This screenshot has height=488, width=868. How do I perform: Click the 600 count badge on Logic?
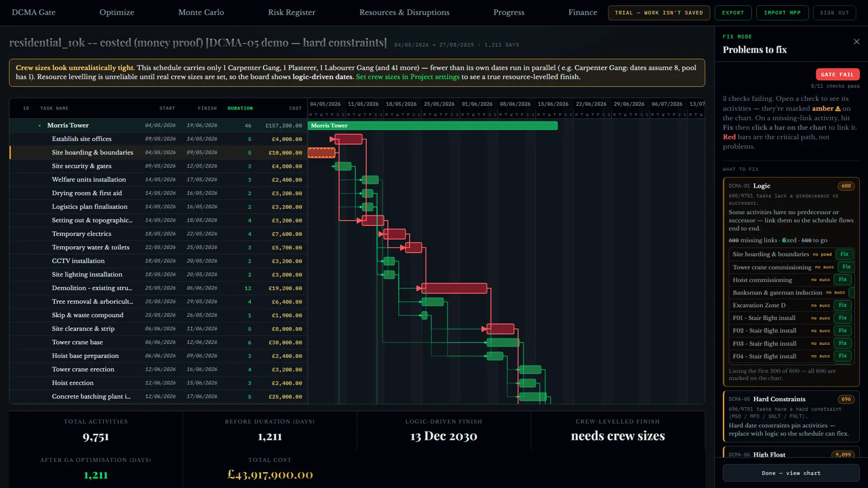(846, 186)
